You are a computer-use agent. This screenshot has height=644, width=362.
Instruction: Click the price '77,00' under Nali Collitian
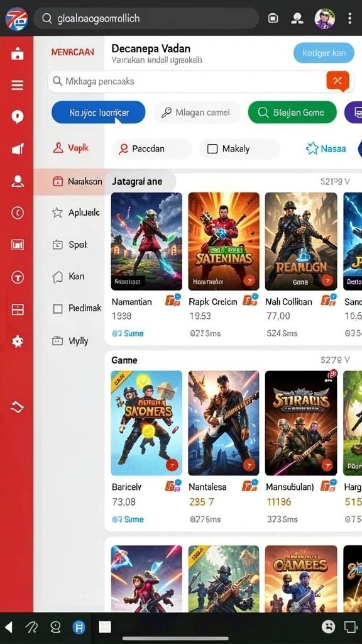click(278, 316)
